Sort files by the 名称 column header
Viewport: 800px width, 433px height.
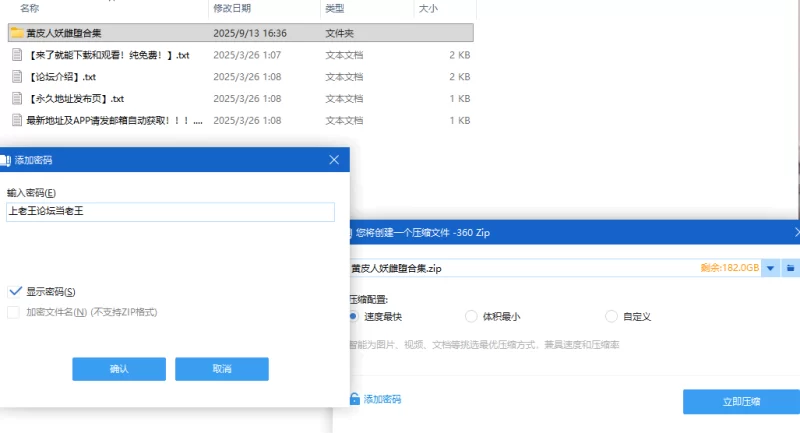click(x=30, y=8)
